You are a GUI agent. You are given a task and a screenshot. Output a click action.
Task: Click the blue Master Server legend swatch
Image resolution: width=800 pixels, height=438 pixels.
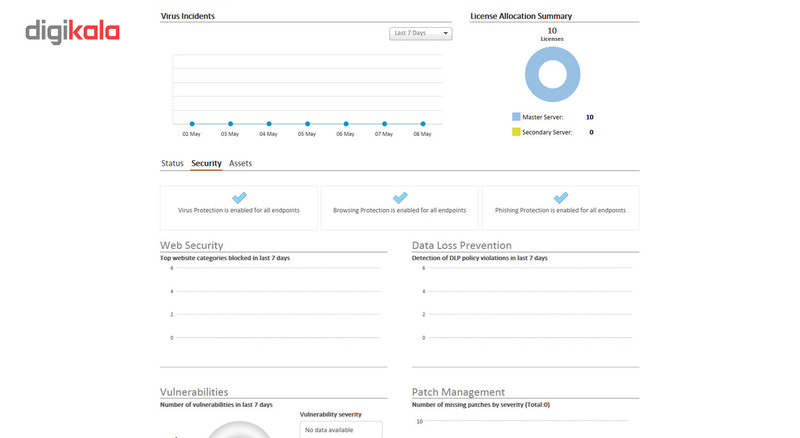click(516, 117)
